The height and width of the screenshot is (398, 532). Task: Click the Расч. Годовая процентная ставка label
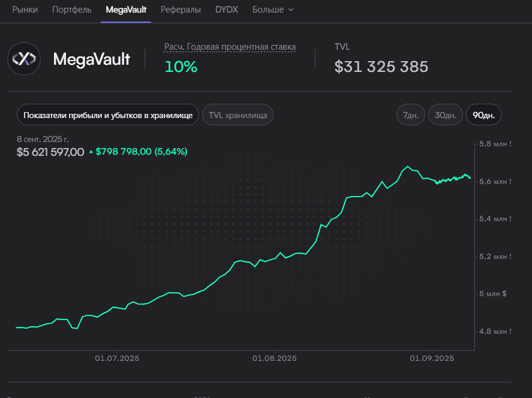(230, 47)
